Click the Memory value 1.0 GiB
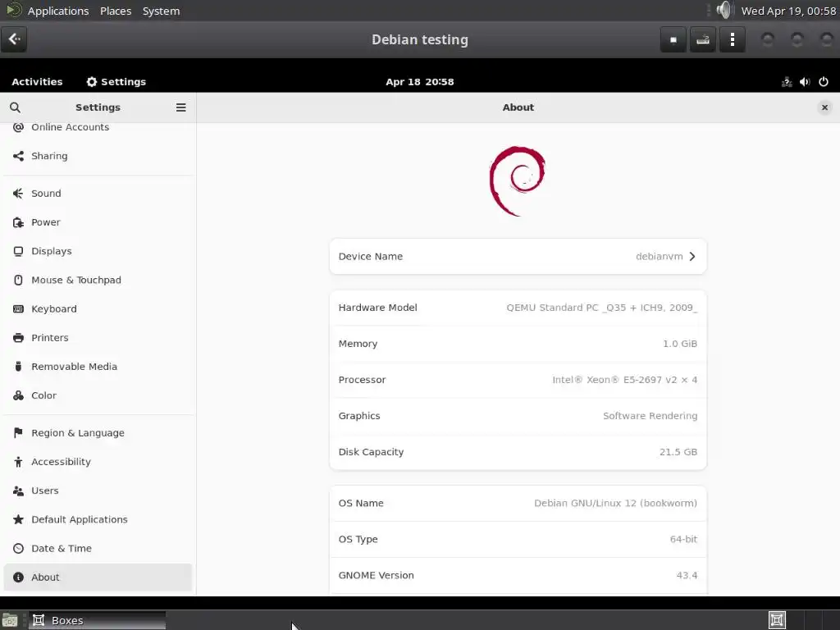 [x=680, y=344]
